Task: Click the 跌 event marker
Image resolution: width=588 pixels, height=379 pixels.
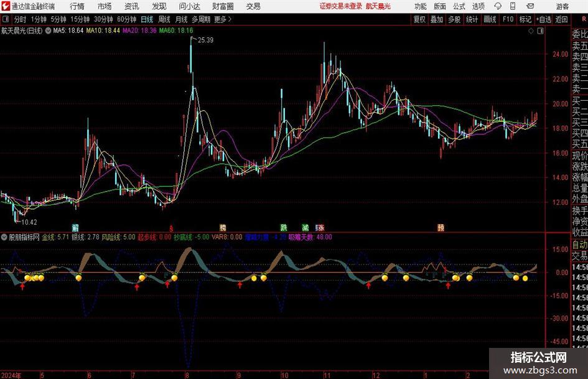Action: pyautogui.click(x=284, y=227)
